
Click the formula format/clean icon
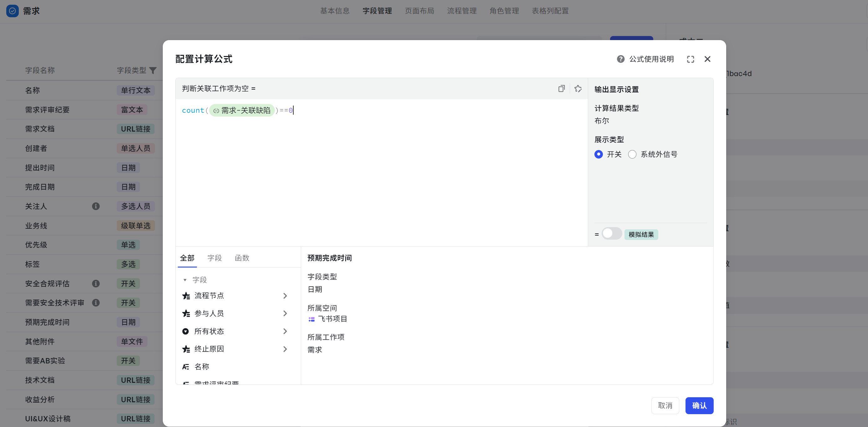(578, 88)
